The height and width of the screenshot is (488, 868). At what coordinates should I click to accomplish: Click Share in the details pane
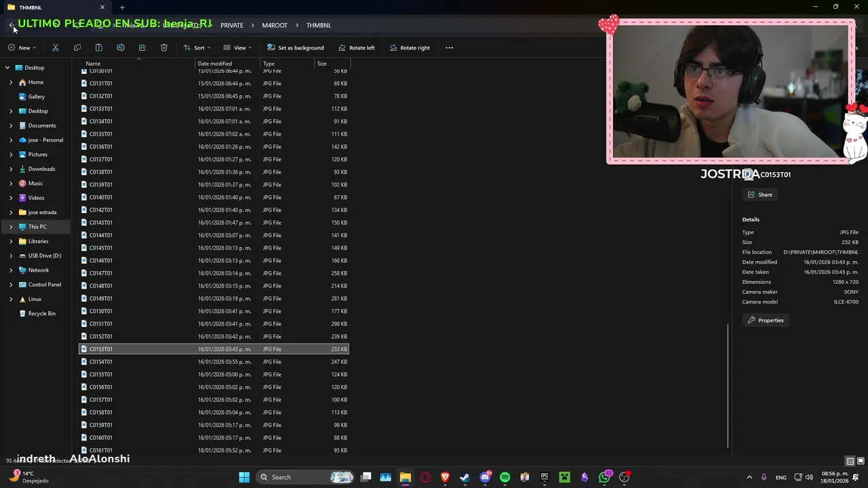pyautogui.click(x=760, y=195)
